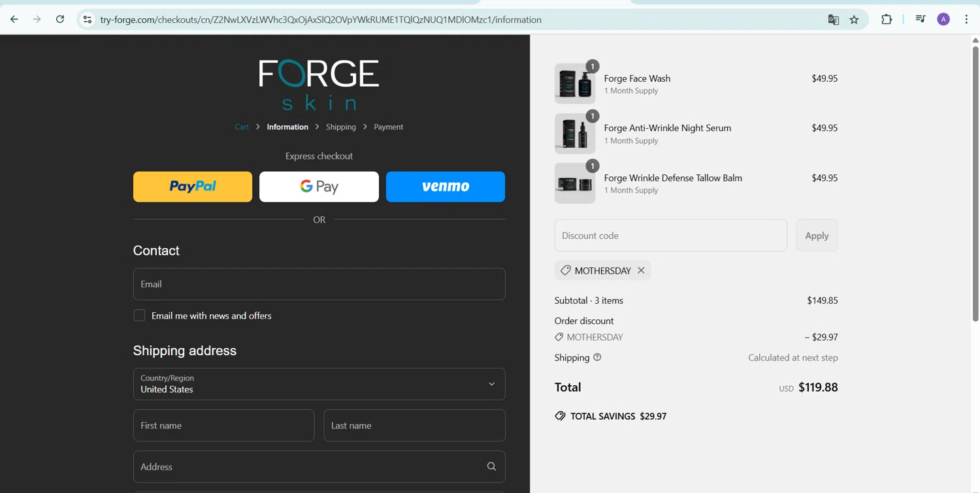
Task: Pay with the PayPal express button
Action: (193, 187)
